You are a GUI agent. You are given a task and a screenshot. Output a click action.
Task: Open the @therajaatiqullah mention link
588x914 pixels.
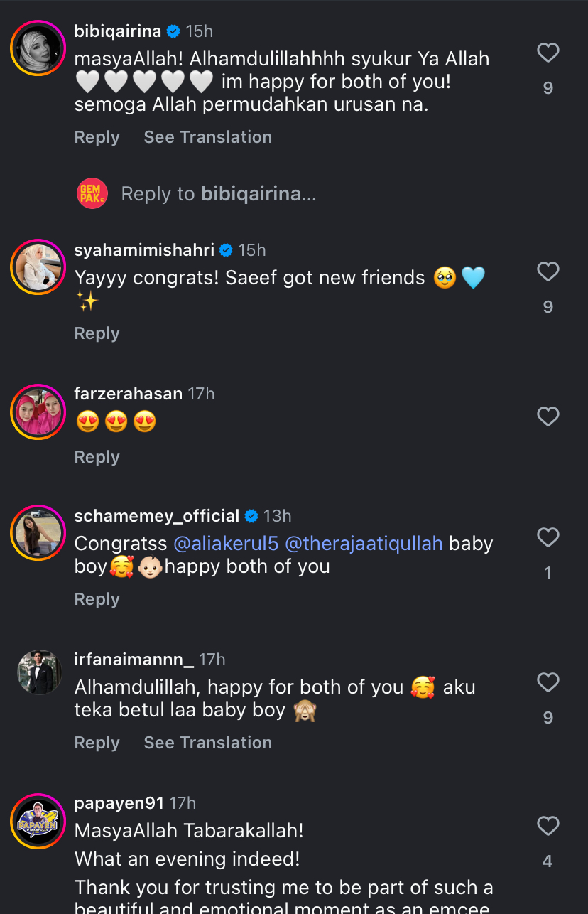pos(364,544)
